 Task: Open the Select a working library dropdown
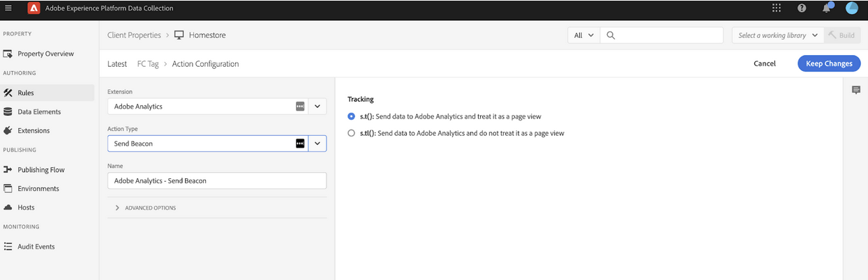(x=778, y=35)
